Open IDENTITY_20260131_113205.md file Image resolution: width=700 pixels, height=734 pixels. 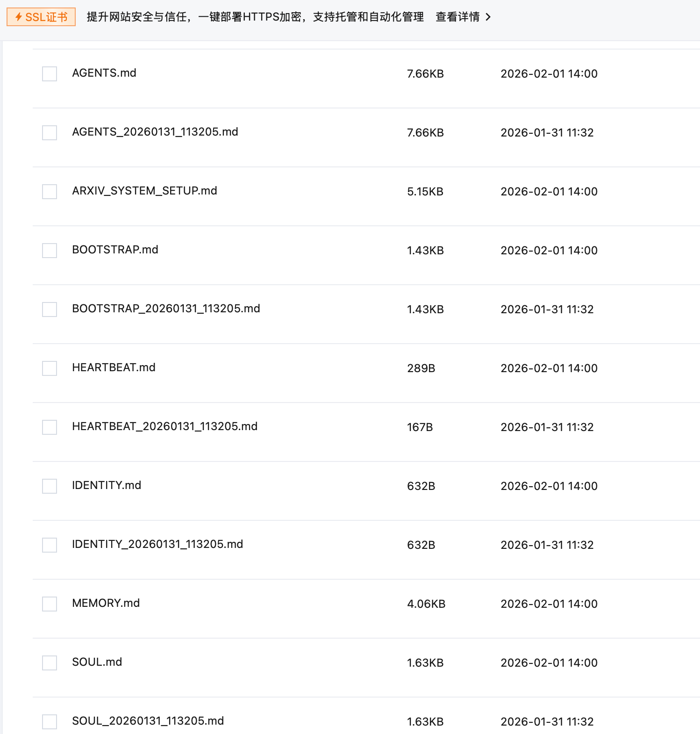click(157, 545)
